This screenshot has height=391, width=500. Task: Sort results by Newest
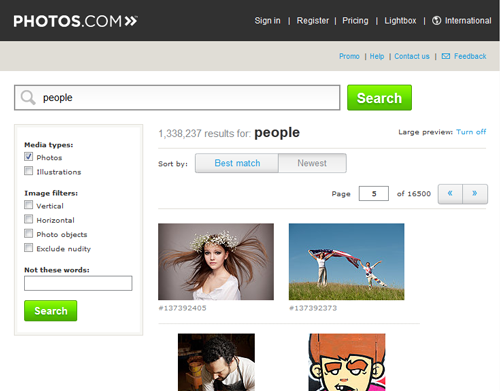[312, 163]
